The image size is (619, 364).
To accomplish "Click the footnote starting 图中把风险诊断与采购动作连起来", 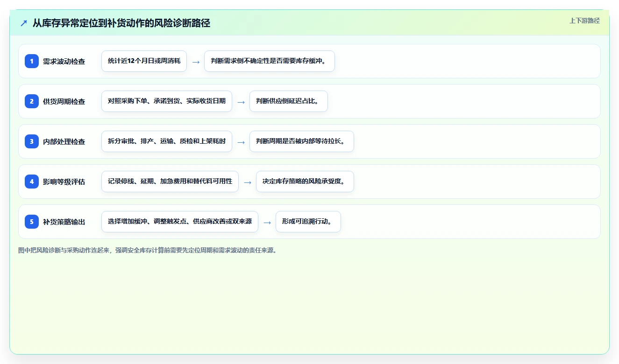I will click(149, 250).
